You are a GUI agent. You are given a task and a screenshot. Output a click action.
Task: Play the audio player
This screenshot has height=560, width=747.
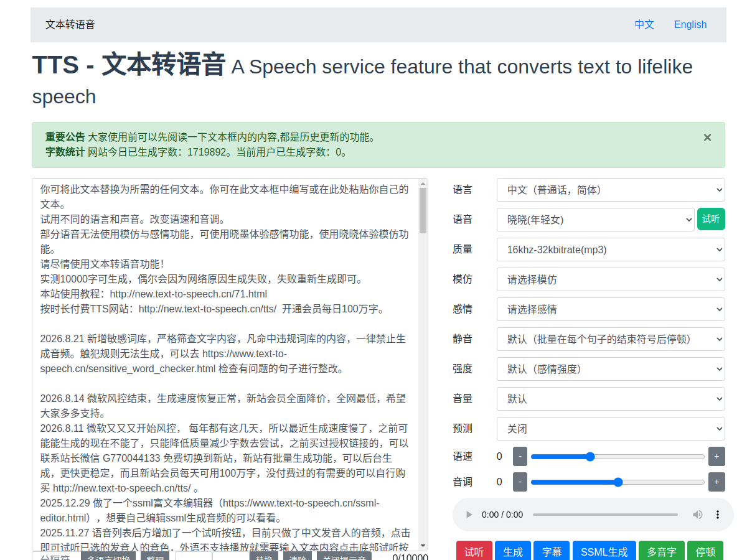pyautogui.click(x=469, y=515)
